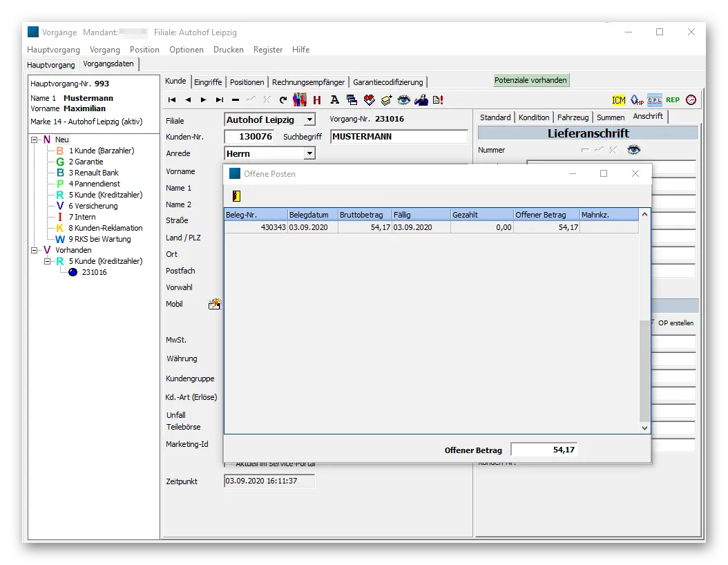Image resolution: width=728 pixels, height=565 pixels.
Task: Click the Offene Posten list scroll-down arrow
Action: tap(644, 428)
